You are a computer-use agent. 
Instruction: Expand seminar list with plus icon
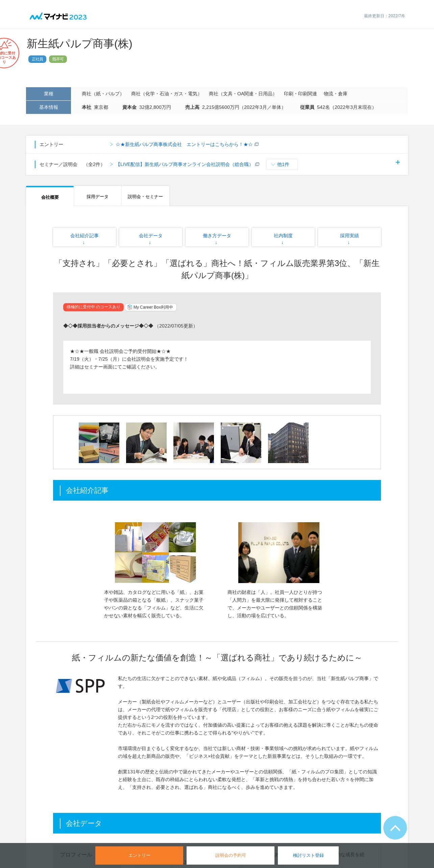397,162
